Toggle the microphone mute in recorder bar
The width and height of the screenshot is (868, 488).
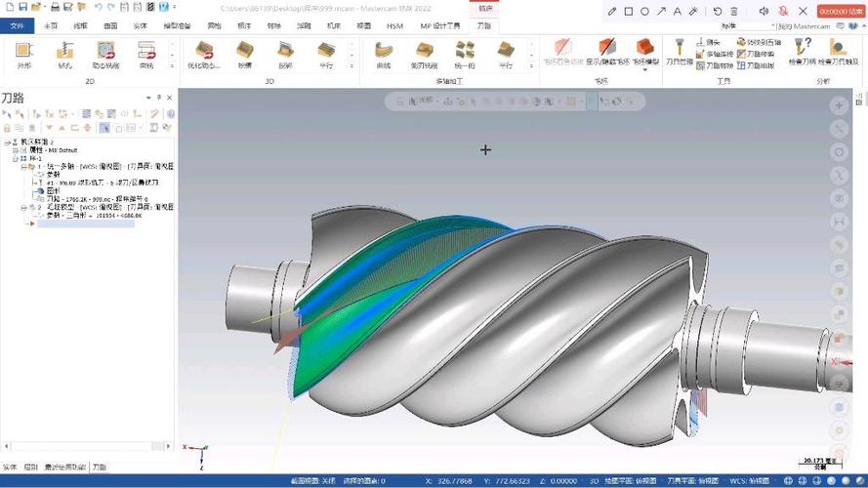click(783, 11)
